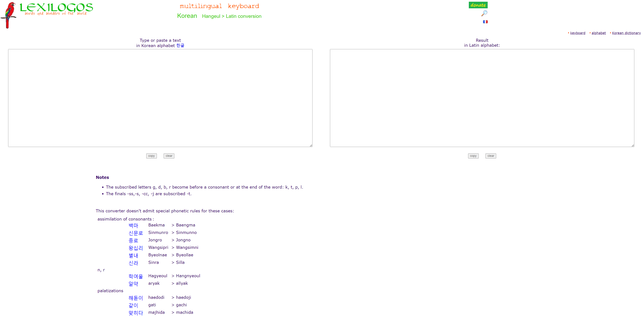Click the Korean word 해돋이 example
Screen dimensions: 644x317
(135, 298)
